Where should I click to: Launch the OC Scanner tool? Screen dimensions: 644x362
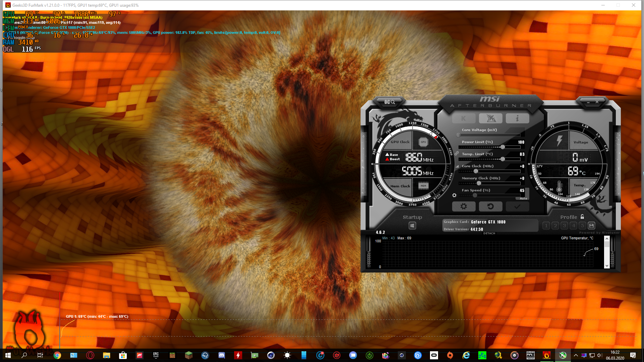point(389,103)
